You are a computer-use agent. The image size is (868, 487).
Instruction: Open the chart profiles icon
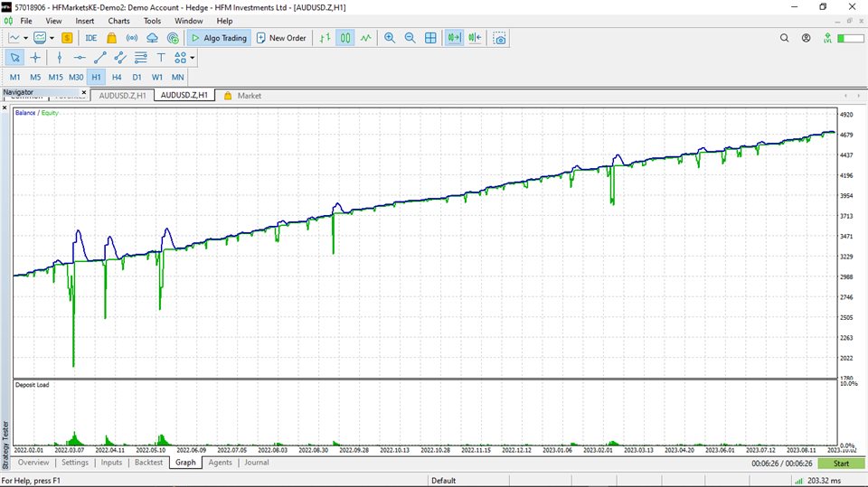point(40,38)
